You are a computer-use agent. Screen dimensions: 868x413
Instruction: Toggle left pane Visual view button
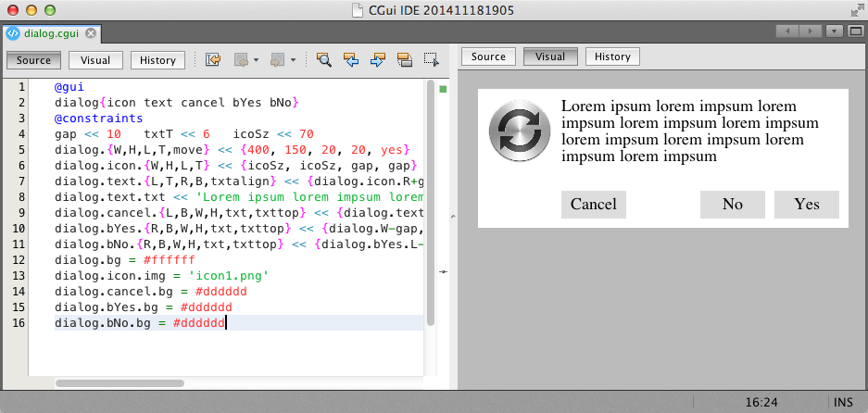coord(95,60)
